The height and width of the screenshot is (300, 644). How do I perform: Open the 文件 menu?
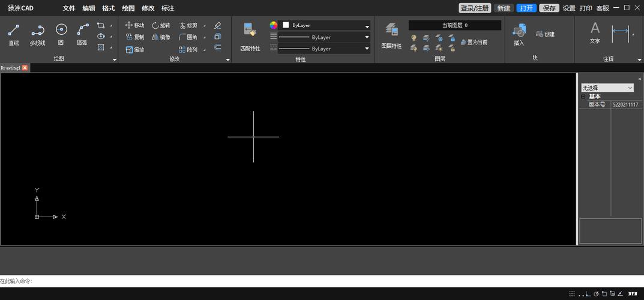69,8
